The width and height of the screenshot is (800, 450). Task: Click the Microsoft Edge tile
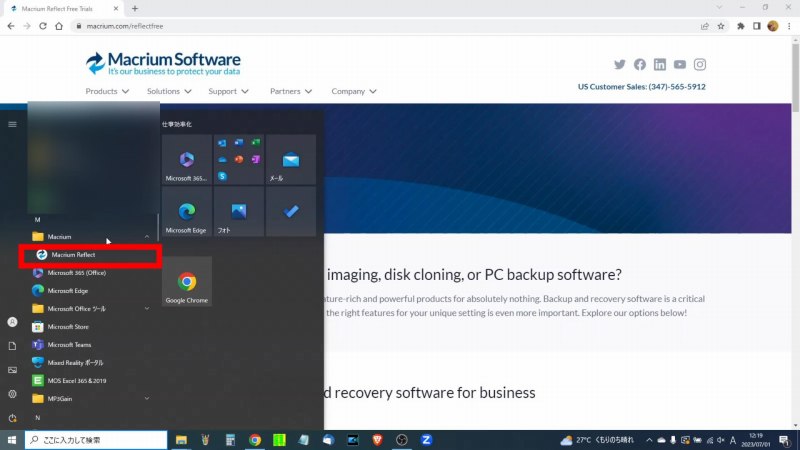(187, 211)
